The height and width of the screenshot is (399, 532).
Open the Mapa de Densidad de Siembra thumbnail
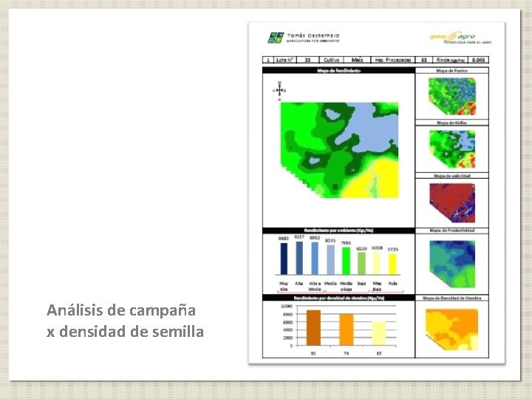pos(452,330)
